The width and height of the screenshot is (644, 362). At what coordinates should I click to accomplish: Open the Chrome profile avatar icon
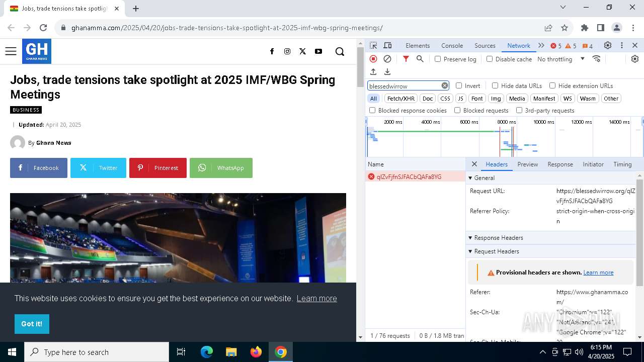(x=617, y=28)
